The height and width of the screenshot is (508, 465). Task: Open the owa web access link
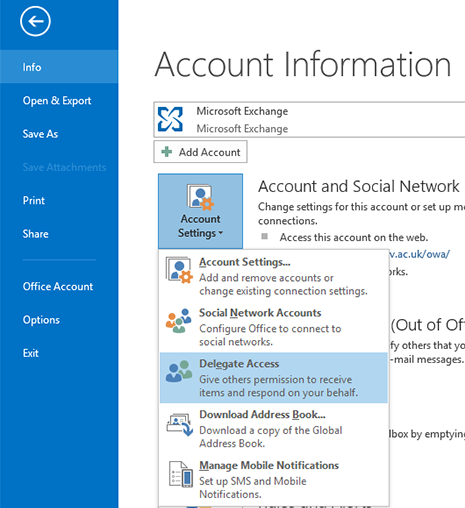coord(419,254)
